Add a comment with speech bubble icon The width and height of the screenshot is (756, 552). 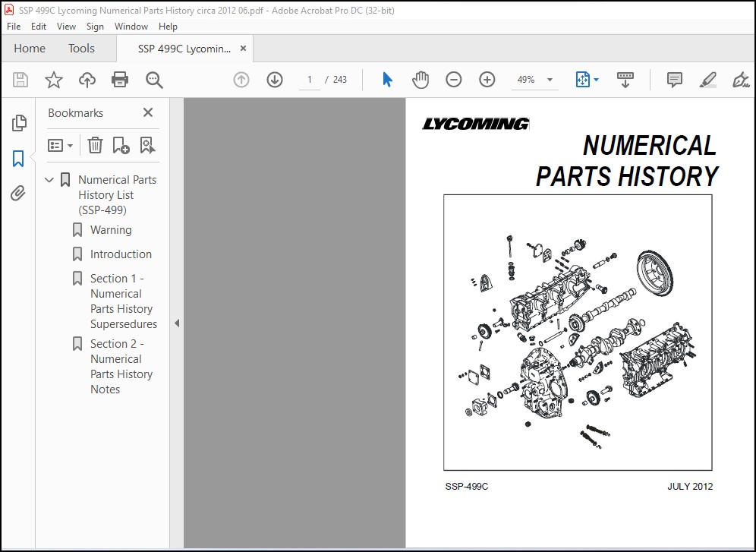[x=675, y=80]
